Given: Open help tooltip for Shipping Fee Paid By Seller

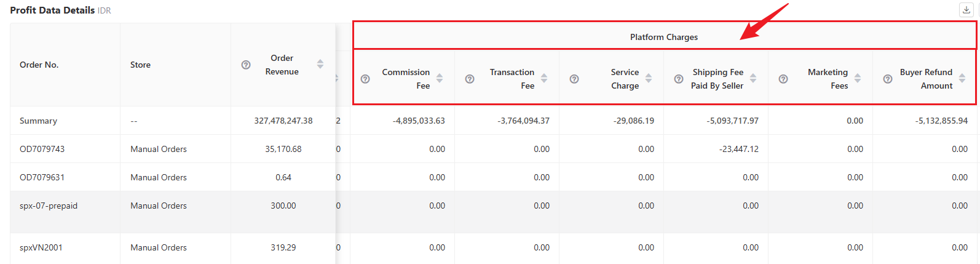Looking at the screenshot, I should click(x=679, y=79).
